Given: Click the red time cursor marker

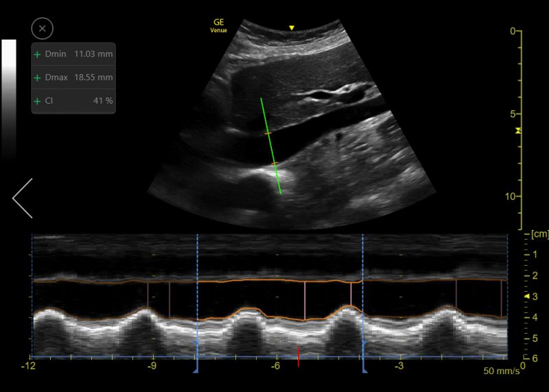Looking at the screenshot, I should [299, 356].
